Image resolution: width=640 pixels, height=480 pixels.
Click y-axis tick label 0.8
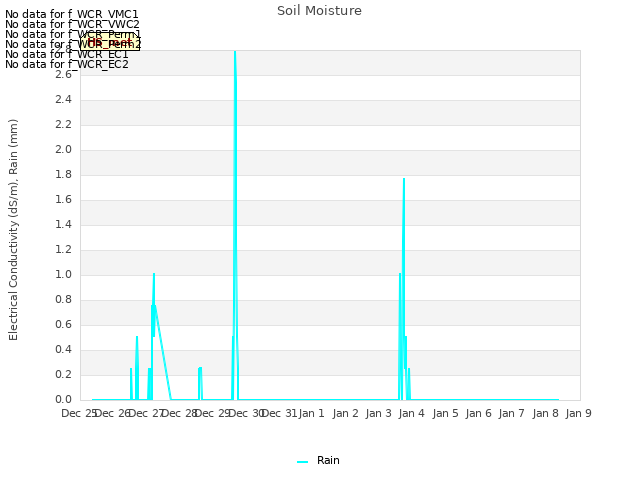[x=63, y=300]
